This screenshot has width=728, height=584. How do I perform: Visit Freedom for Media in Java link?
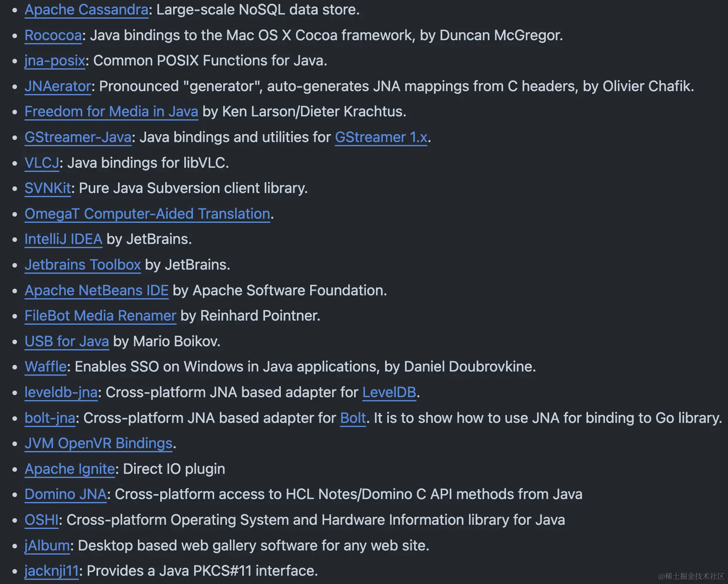pyautogui.click(x=111, y=111)
